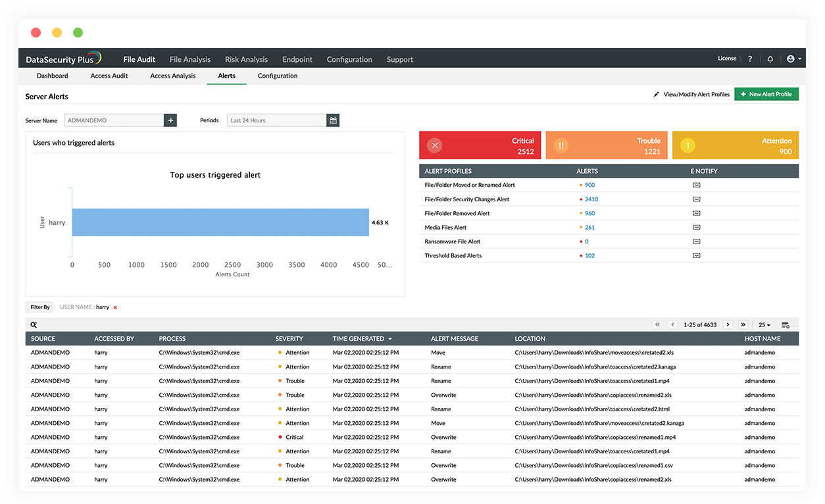This screenshot has height=504, width=825.
Task: Click the Alert Message column header
Action: coord(455,339)
